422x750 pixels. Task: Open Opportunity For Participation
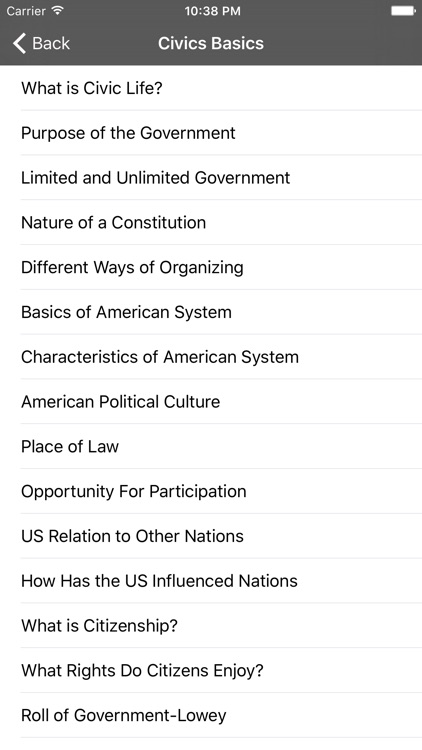click(x=211, y=491)
